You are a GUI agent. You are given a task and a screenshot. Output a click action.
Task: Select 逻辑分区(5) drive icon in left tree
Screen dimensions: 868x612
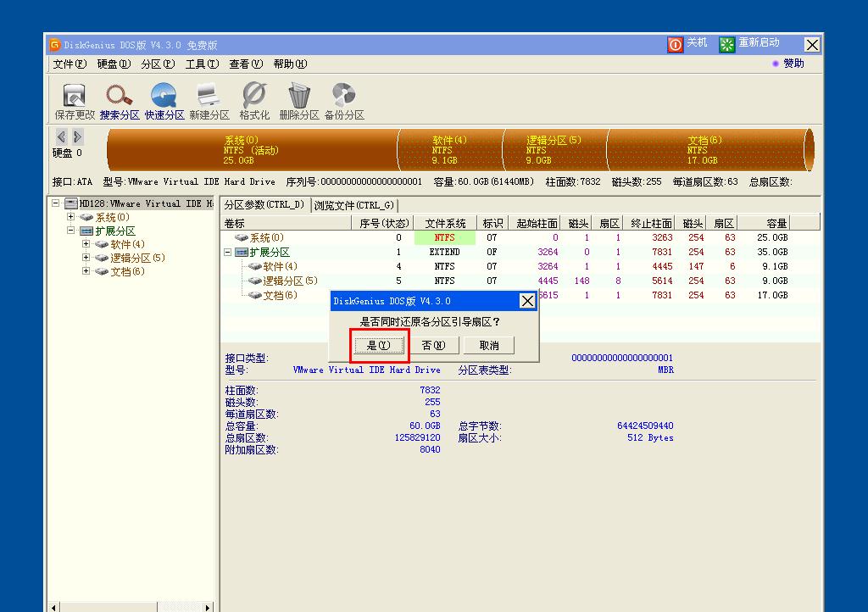(x=102, y=258)
